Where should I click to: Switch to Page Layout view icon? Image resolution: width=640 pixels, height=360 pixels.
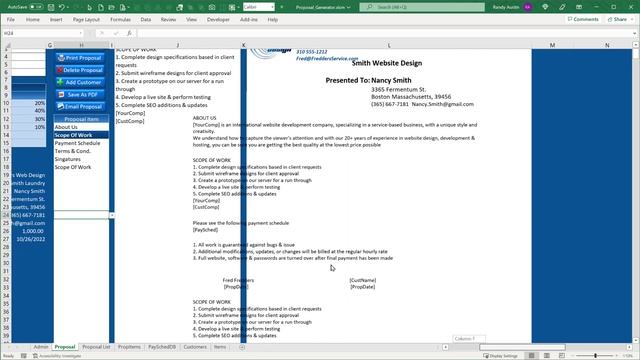tap(547, 356)
